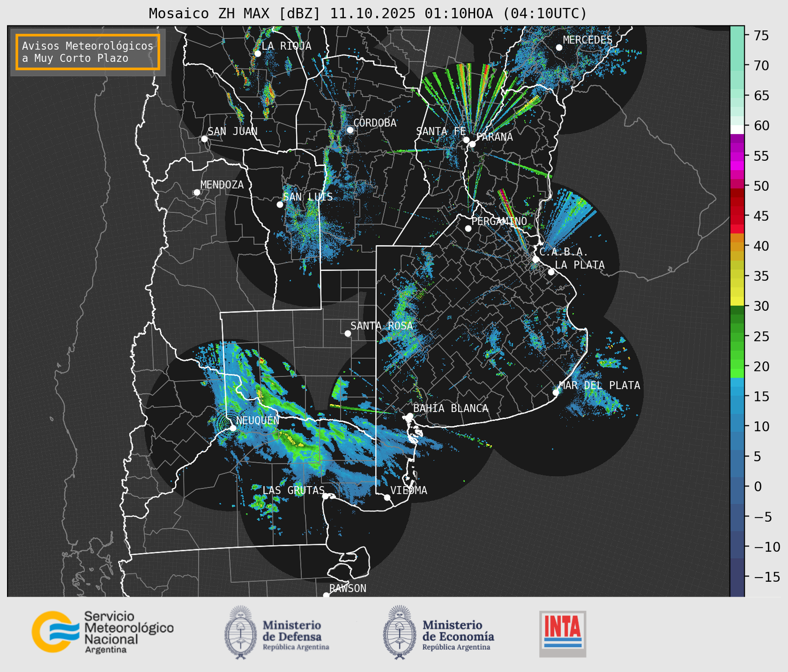Image resolution: width=788 pixels, height=672 pixels.
Task: Click the LA PLATA city marker dot
Action: [x=551, y=272]
